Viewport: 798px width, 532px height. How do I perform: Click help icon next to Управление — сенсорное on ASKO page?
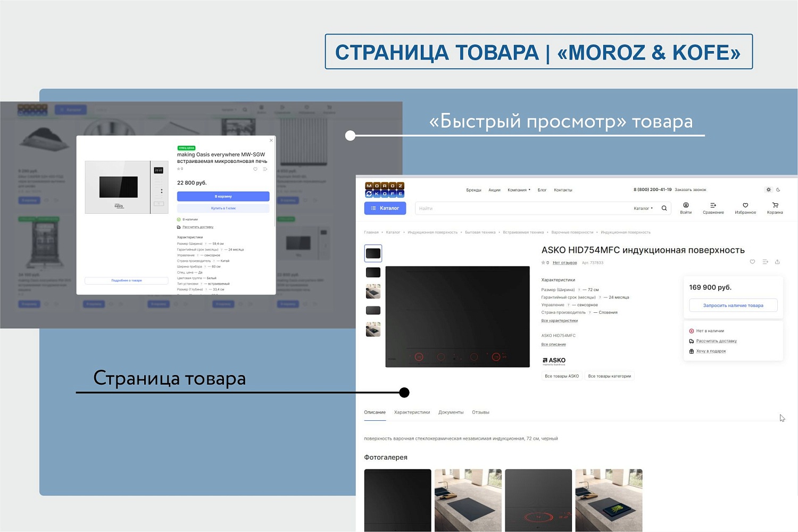coord(568,305)
